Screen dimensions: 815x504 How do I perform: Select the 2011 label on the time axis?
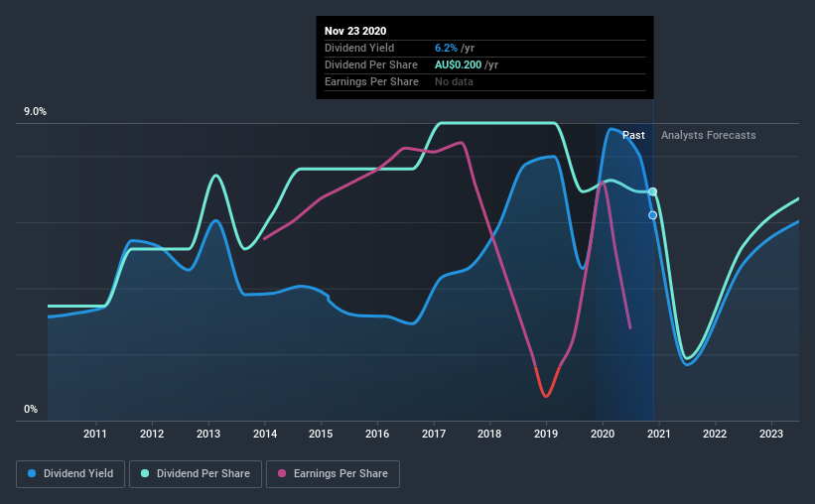coord(95,434)
